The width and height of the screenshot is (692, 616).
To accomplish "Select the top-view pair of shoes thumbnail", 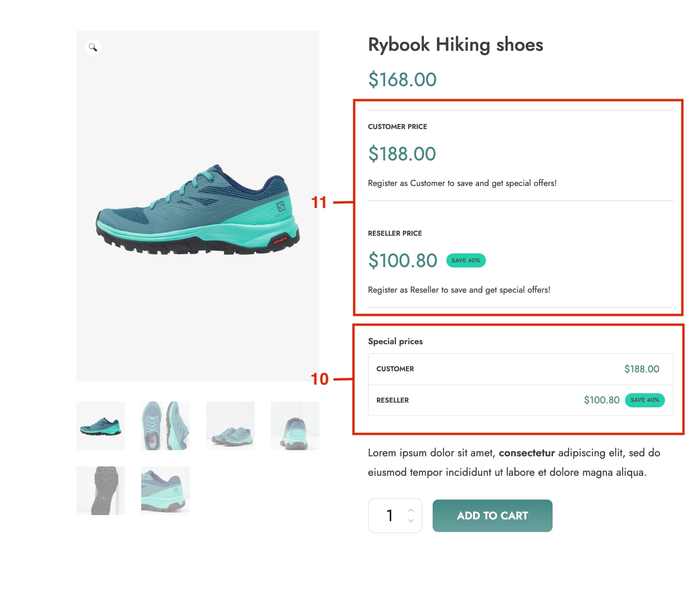I will click(x=165, y=426).
